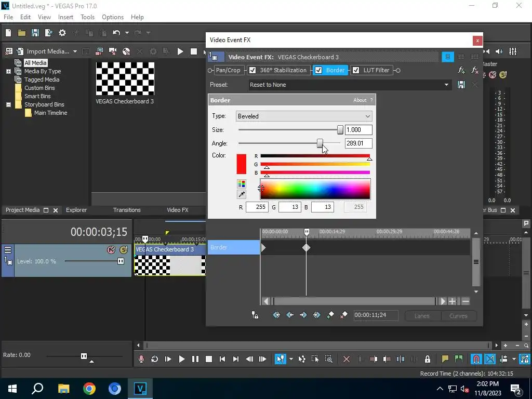This screenshot has width=532, height=399.
Task: Click About in Border panel
Action: (x=360, y=100)
